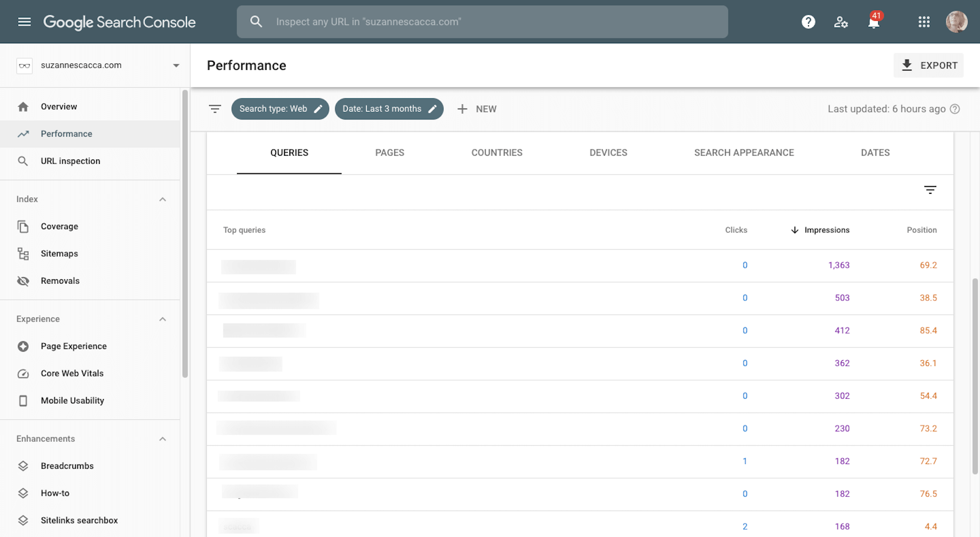Click the Export button label
Viewport: 980px width, 537px height.
coord(939,65)
